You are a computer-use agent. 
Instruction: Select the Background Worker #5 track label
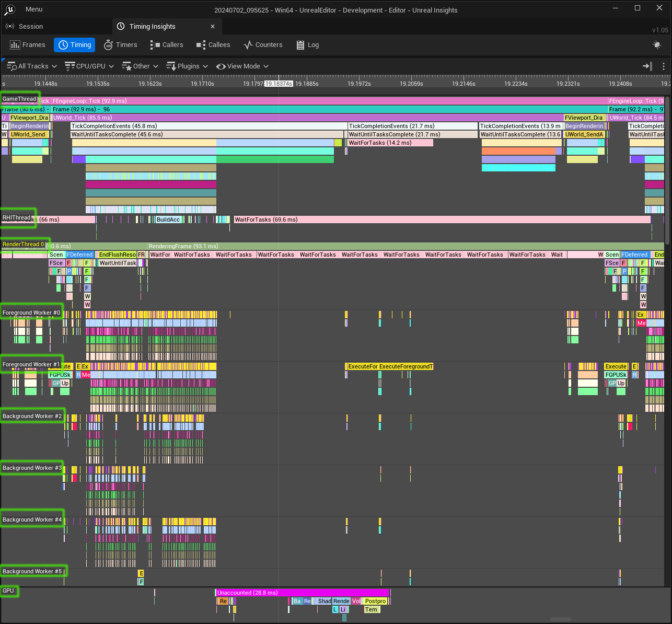coord(32,571)
